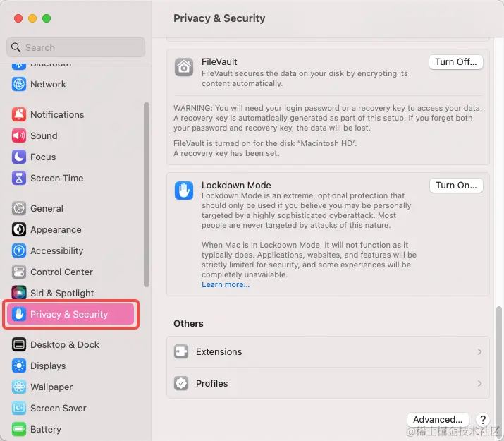Turn off FileVault
The height and width of the screenshot is (441, 504).
[456, 62]
